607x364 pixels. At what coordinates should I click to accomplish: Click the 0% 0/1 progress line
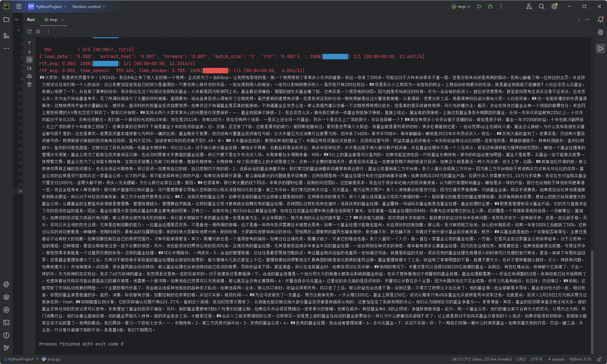pos(89,49)
